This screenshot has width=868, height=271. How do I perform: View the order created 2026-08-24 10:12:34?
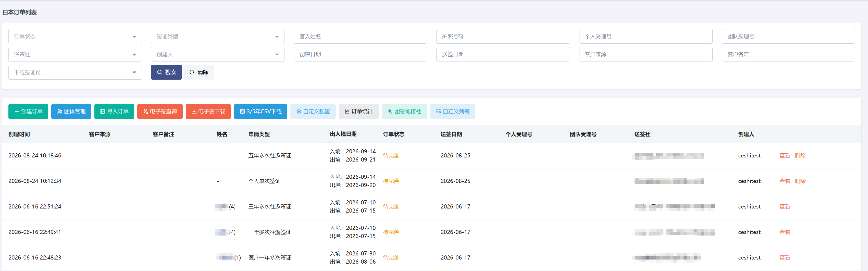(x=784, y=181)
